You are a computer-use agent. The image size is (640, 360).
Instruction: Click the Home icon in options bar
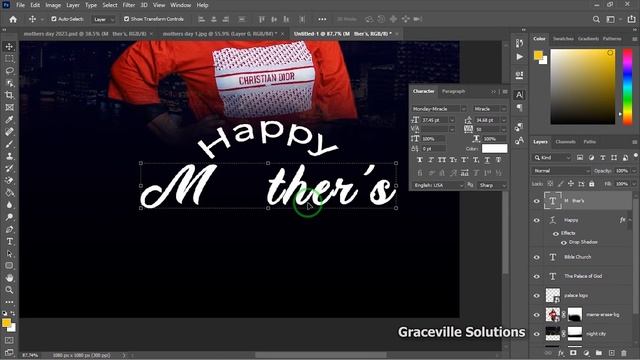13,19
